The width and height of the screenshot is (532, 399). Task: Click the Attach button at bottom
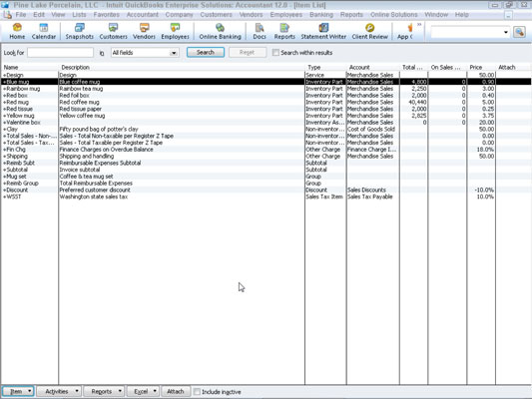(x=176, y=391)
